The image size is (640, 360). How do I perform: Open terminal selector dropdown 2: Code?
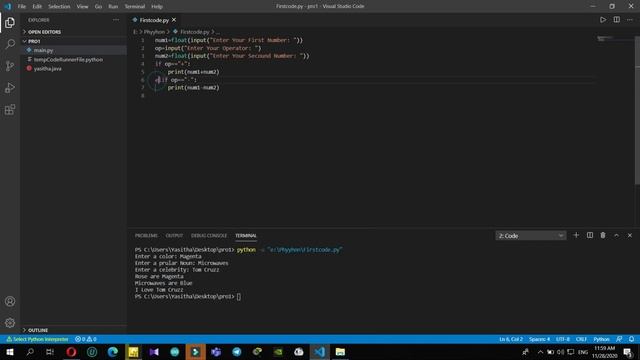click(531, 236)
